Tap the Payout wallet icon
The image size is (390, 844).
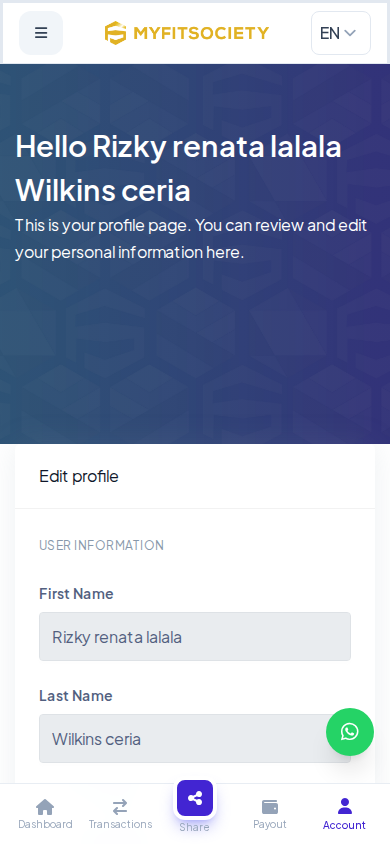click(x=270, y=807)
